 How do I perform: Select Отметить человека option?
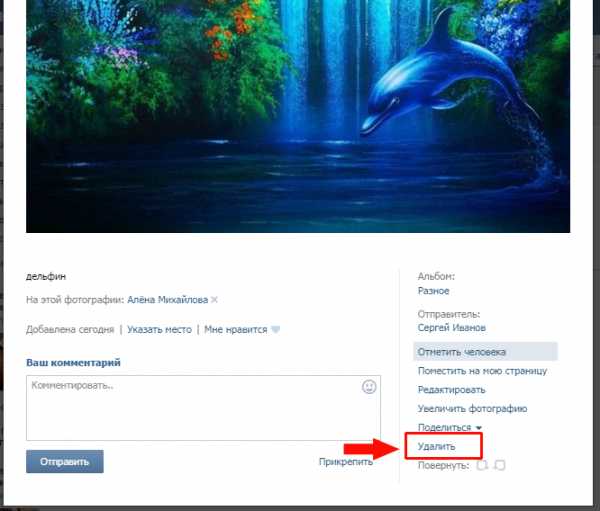tap(485, 351)
